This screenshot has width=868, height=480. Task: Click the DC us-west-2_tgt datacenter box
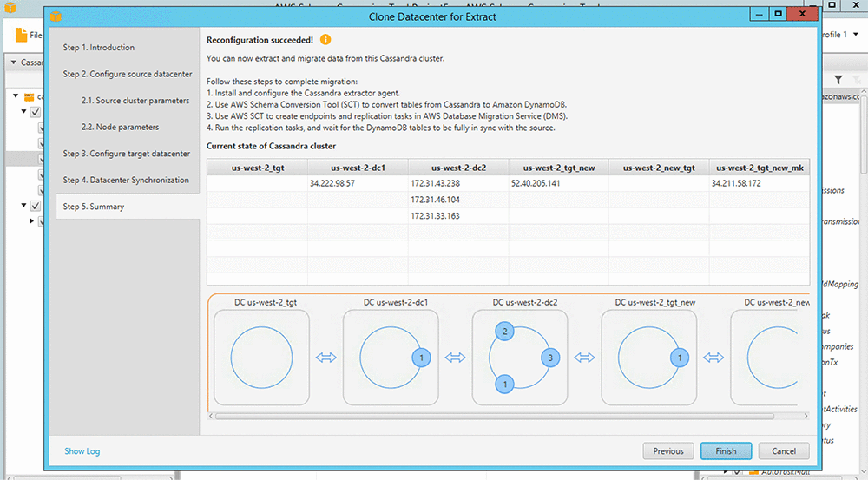coord(262,358)
